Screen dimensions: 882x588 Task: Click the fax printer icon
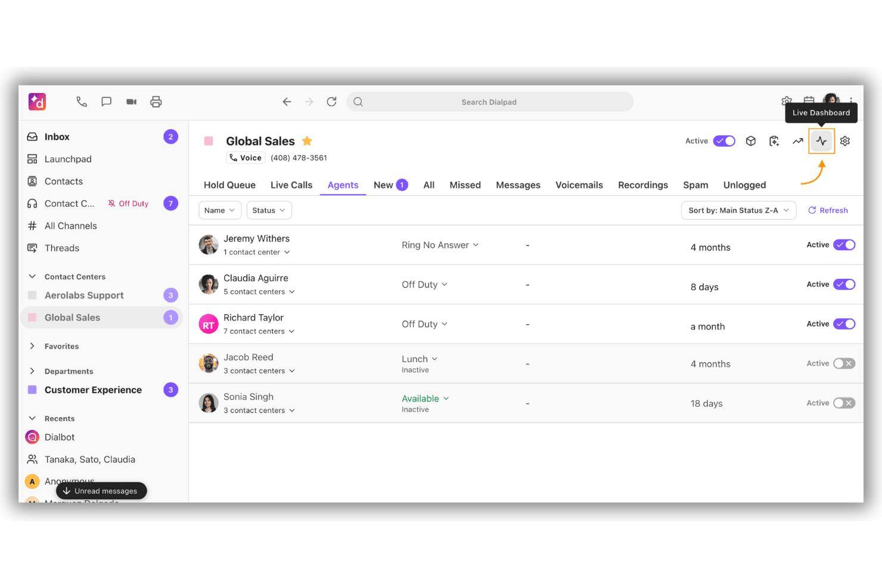156,102
